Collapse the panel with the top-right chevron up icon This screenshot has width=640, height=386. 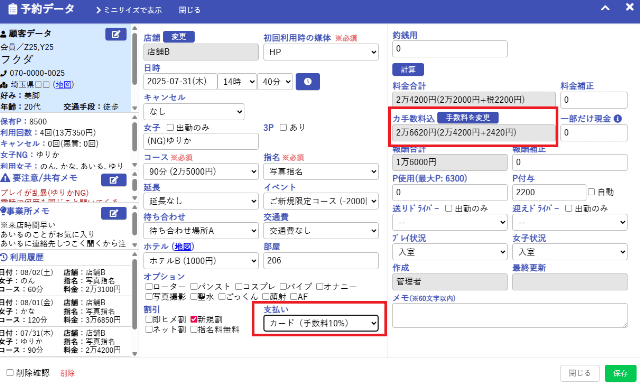click(605, 8)
